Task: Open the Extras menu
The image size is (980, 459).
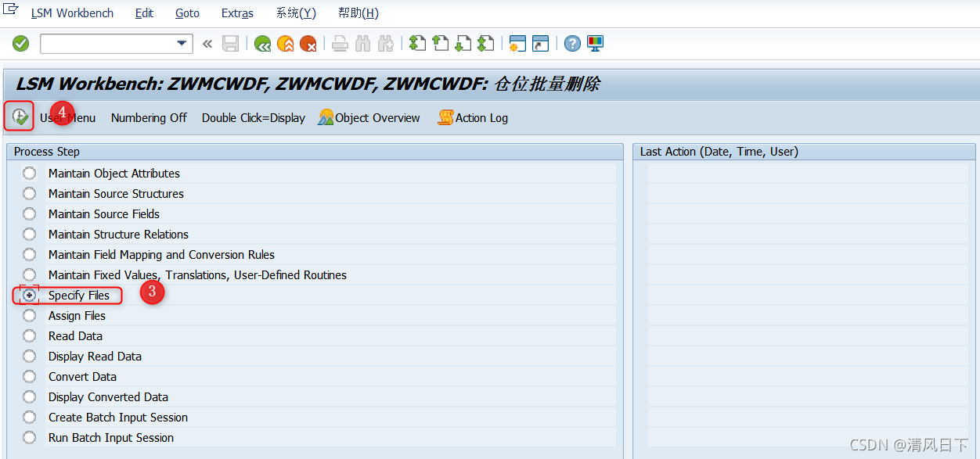Action: pyautogui.click(x=237, y=13)
